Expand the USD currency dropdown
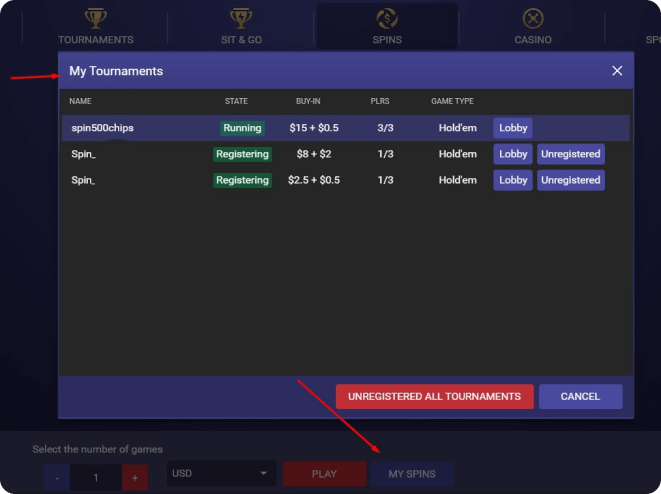 coord(221,474)
